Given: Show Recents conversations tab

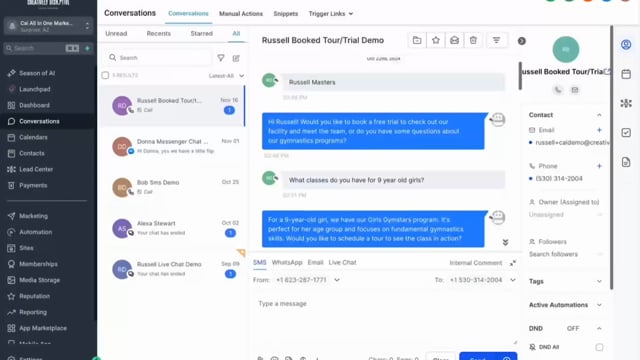Looking at the screenshot, I should click(159, 33).
